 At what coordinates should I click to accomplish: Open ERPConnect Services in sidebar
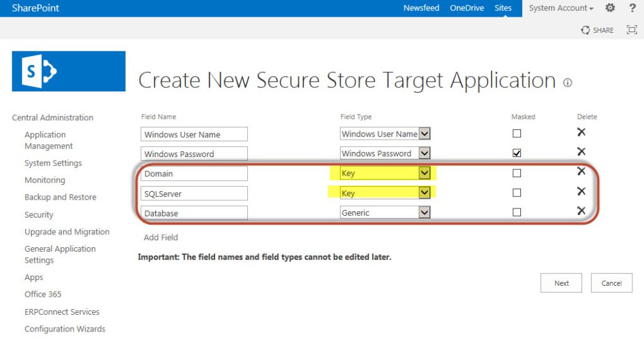point(62,312)
